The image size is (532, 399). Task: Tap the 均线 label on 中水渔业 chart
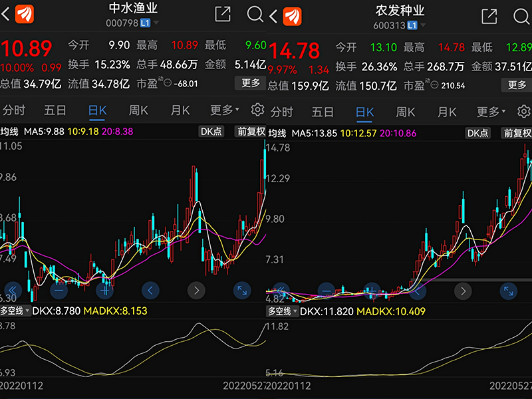coord(9,132)
